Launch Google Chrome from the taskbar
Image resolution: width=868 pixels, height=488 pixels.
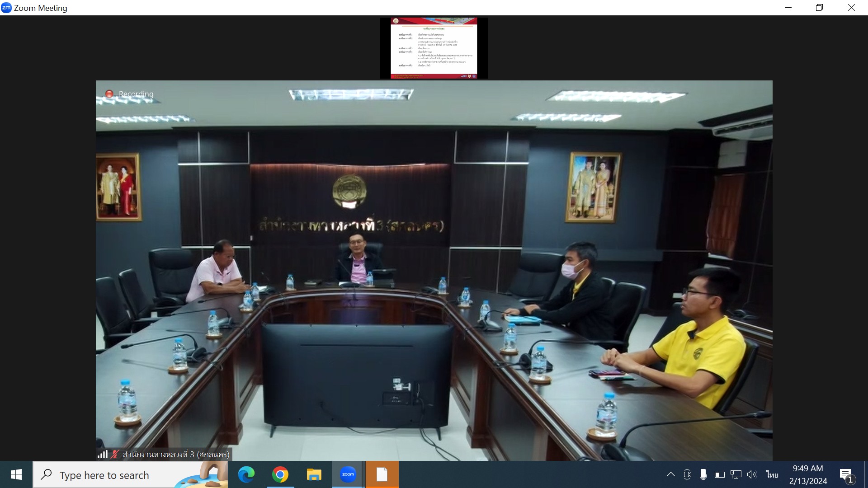point(280,474)
